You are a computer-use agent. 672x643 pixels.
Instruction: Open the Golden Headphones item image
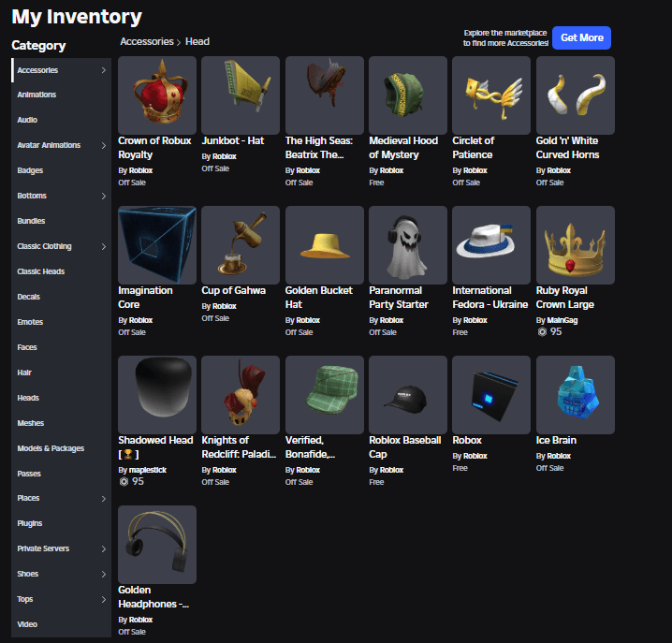pos(157,544)
